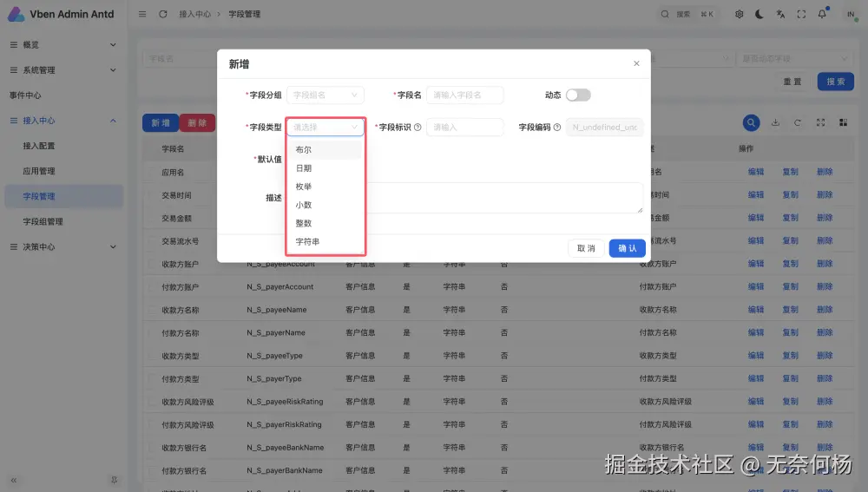Click help icon next to 字段标识

click(x=418, y=128)
